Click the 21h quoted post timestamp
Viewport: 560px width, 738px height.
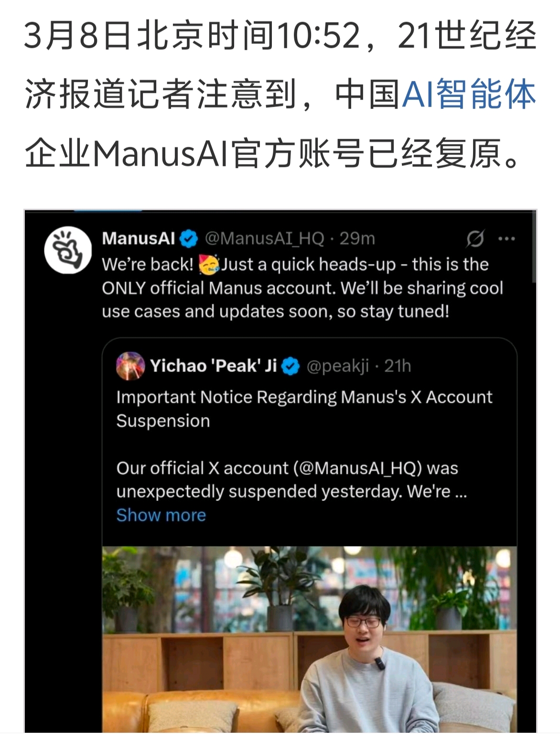point(398,366)
